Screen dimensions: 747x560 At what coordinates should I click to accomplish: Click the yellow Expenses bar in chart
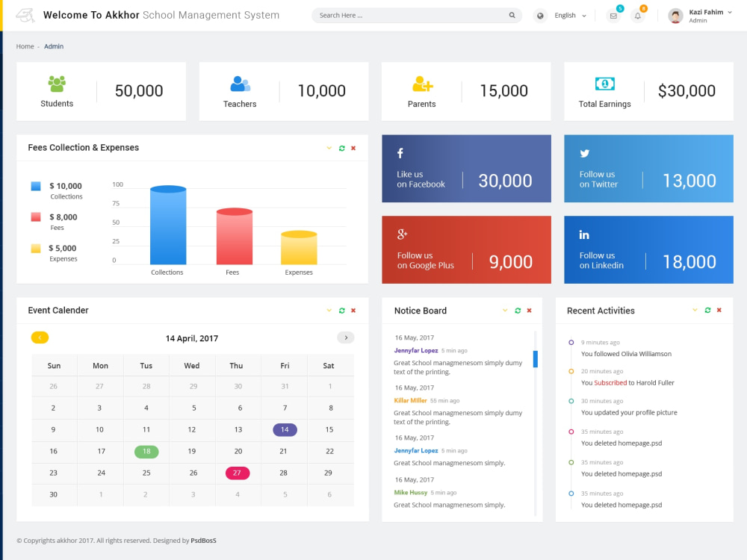[299, 248]
